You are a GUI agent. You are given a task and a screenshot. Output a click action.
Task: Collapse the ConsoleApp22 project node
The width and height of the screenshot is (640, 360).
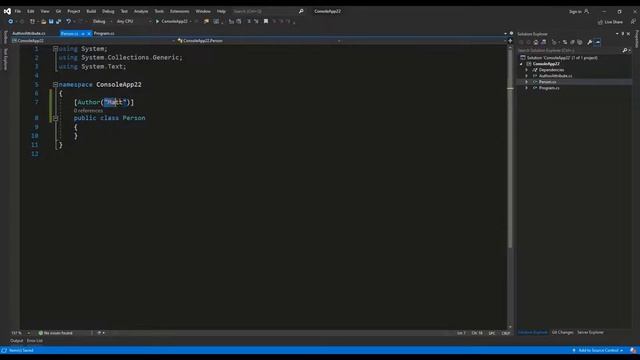tap(521, 64)
